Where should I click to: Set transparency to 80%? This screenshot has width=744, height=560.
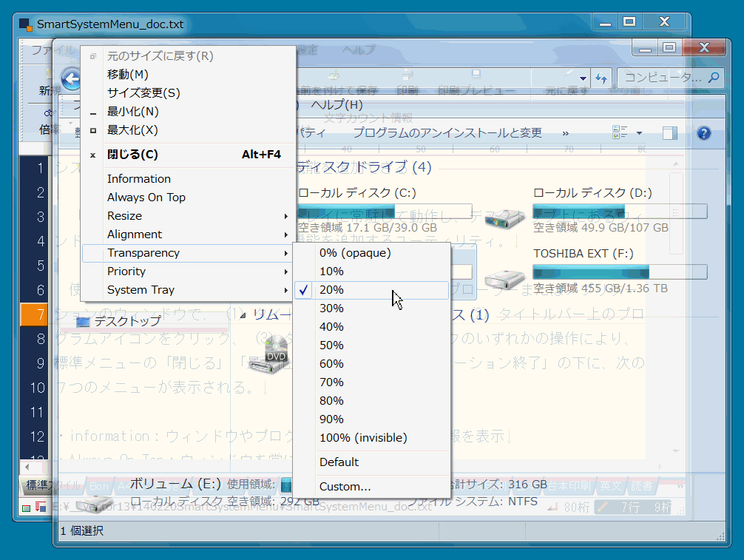coord(371,400)
